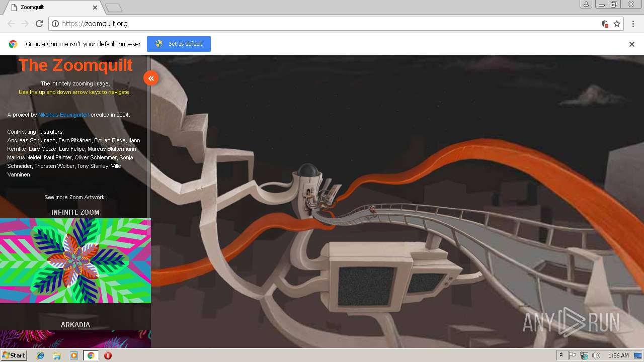The height and width of the screenshot is (362, 644).
Task: Collapse the sidebar with orange double-arrow button
Action: 151,78
